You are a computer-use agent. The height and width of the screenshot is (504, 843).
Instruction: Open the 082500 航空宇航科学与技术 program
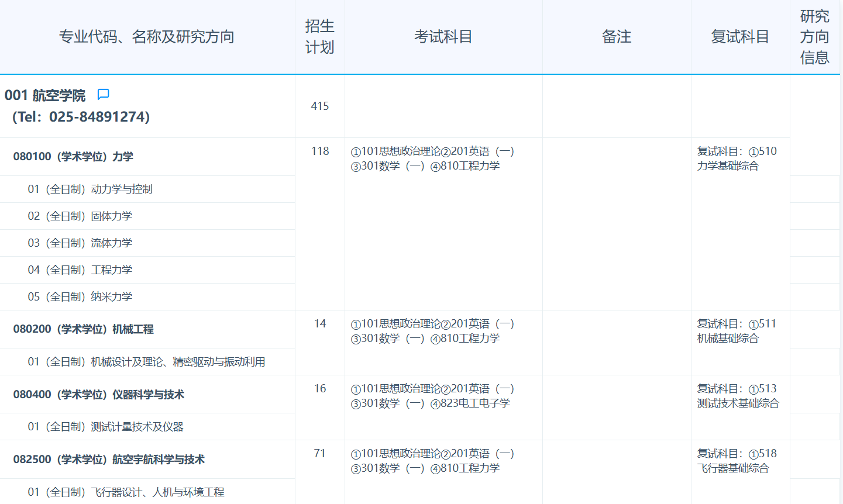click(x=109, y=459)
